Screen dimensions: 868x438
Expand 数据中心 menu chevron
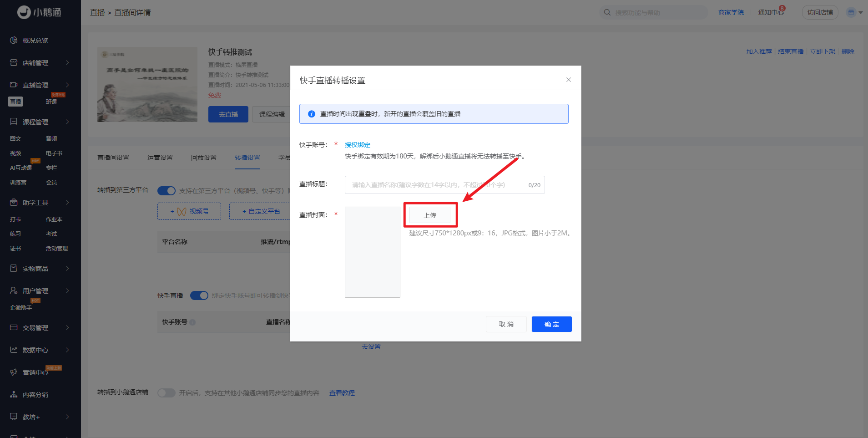tap(67, 350)
